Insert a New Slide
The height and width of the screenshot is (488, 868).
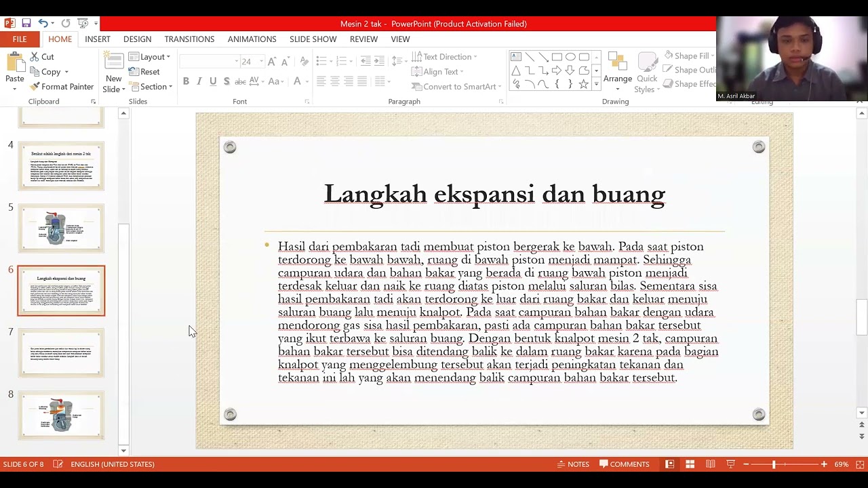[113, 73]
